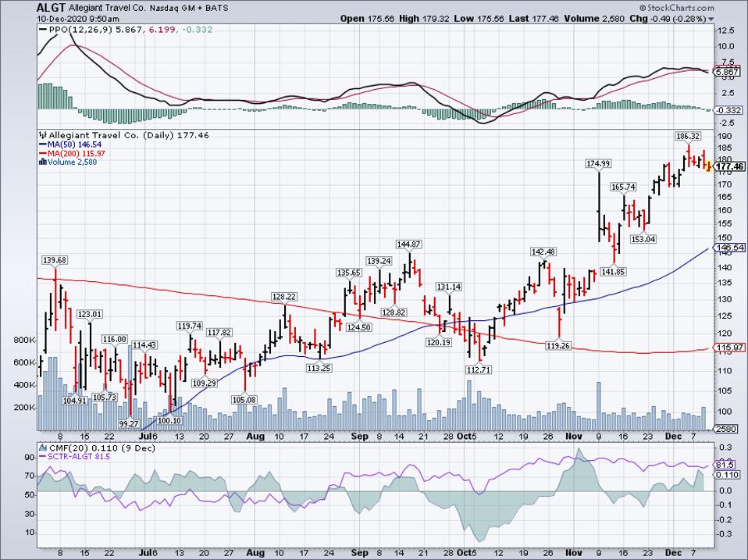Click the 153.04 low price label
748x560 pixels.
(x=643, y=239)
